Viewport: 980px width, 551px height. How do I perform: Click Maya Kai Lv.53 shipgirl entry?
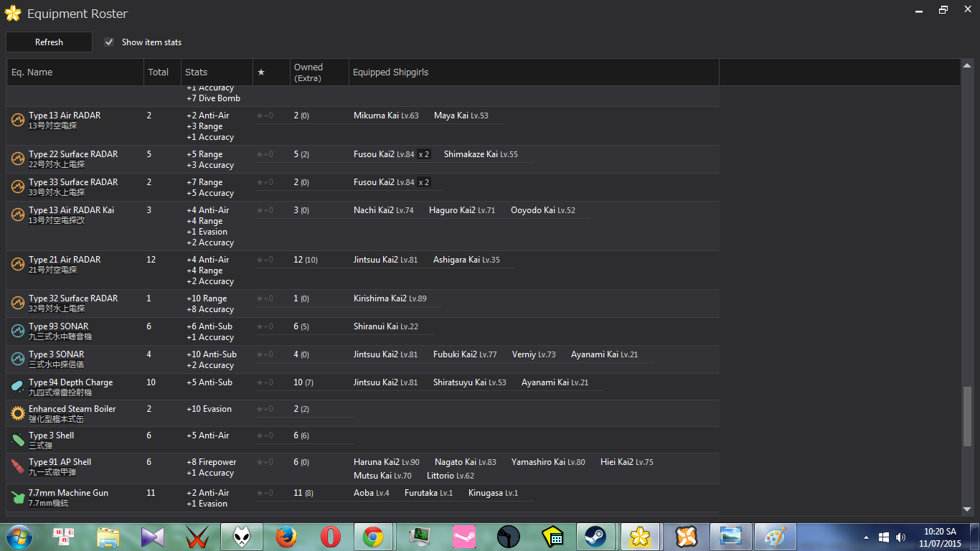coord(461,116)
